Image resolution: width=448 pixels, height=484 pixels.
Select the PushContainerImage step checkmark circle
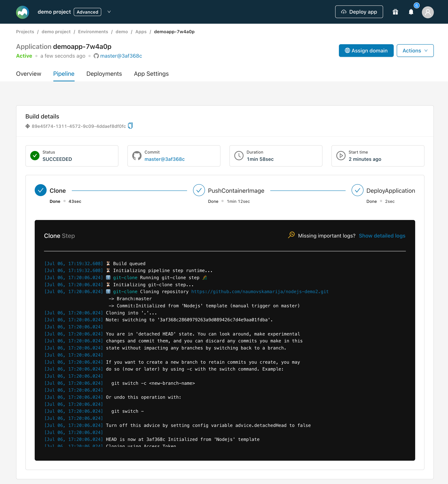199,190
